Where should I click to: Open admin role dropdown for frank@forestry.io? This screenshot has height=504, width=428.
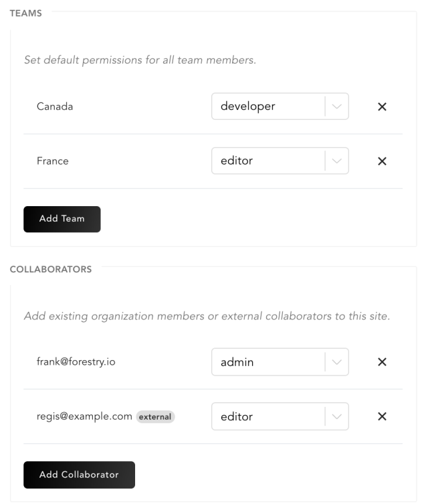point(280,362)
